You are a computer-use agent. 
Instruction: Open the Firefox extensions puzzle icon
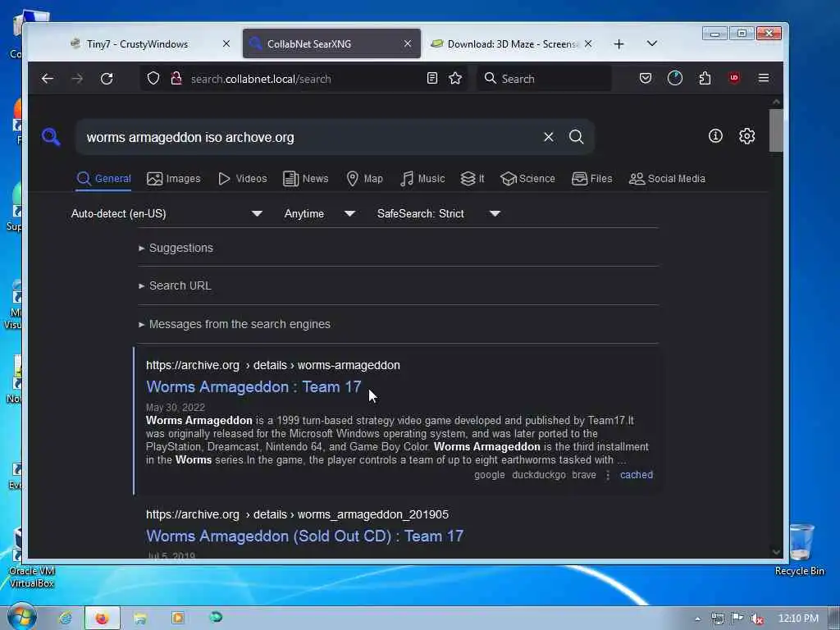click(705, 78)
